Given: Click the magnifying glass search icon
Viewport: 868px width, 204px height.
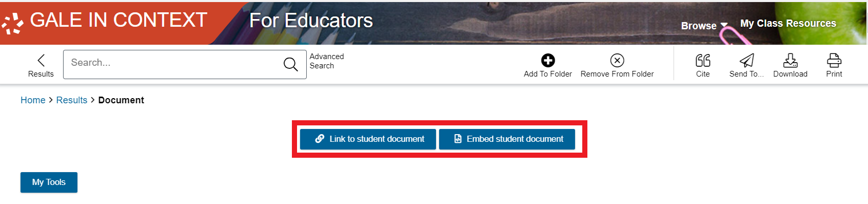Looking at the screenshot, I should pos(291,64).
